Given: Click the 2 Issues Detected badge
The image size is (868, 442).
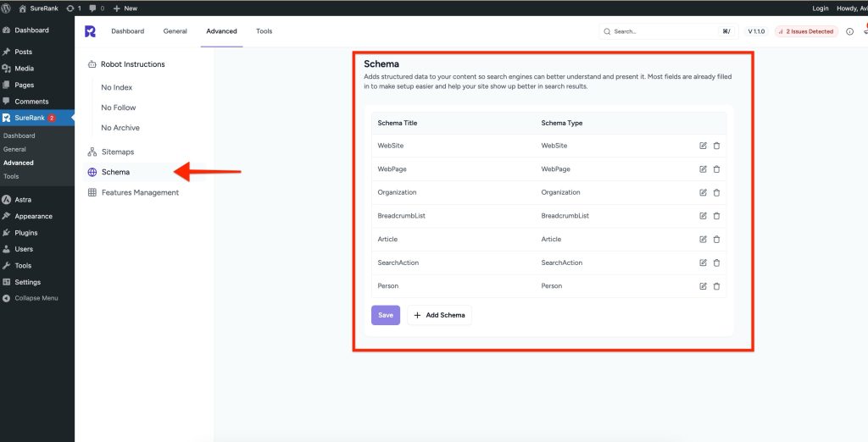Looking at the screenshot, I should 806,31.
